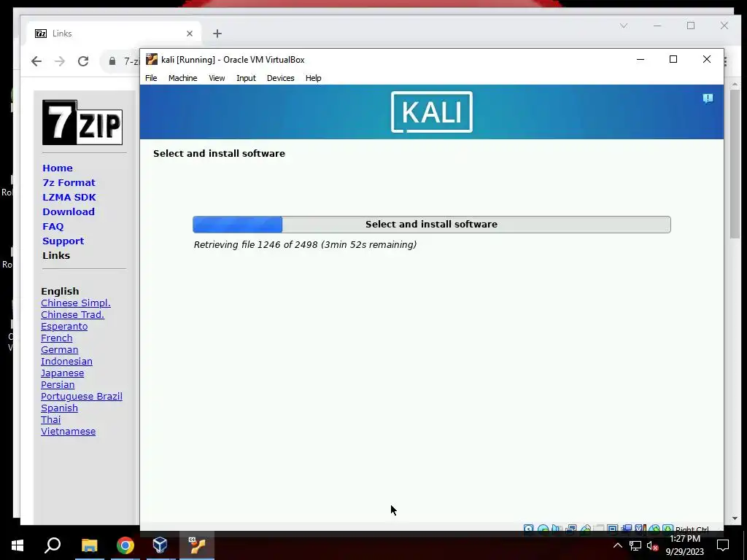Click the Kali logo banner
The width and height of the screenshot is (747, 560).
click(432, 112)
